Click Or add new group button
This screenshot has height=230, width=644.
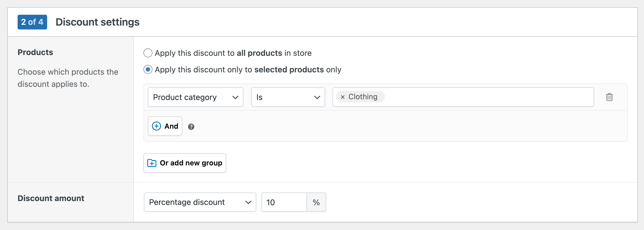point(185,163)
